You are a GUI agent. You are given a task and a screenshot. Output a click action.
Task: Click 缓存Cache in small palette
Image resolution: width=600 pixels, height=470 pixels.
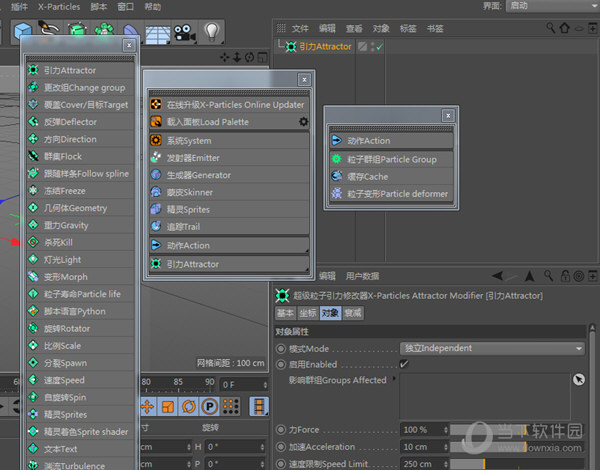[x=391, y=176]
